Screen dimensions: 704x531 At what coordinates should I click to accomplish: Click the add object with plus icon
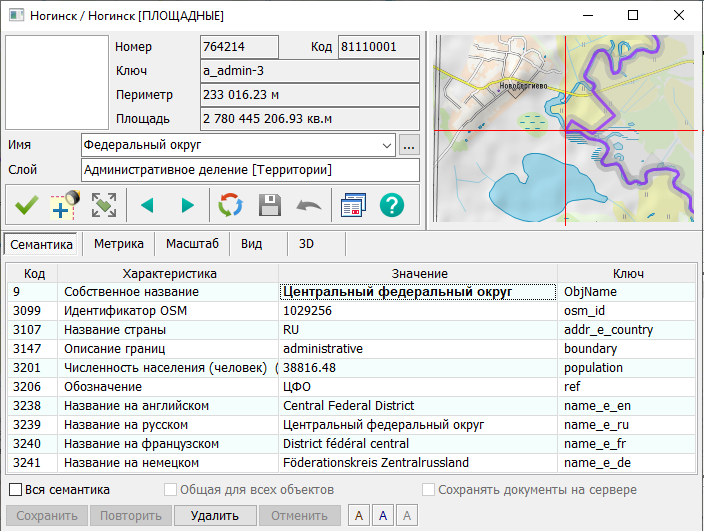(x=65, y=206)
